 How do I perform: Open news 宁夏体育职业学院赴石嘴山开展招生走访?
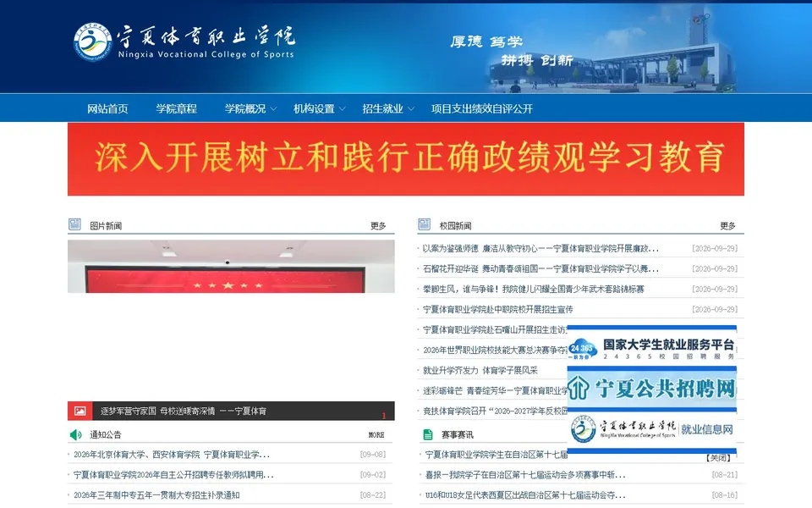[495, 329]
